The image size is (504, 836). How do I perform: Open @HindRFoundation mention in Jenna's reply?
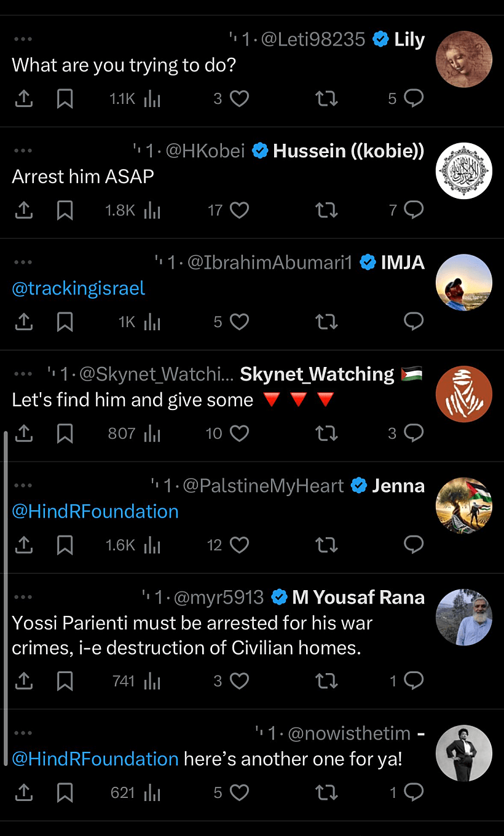coord(95,511)
